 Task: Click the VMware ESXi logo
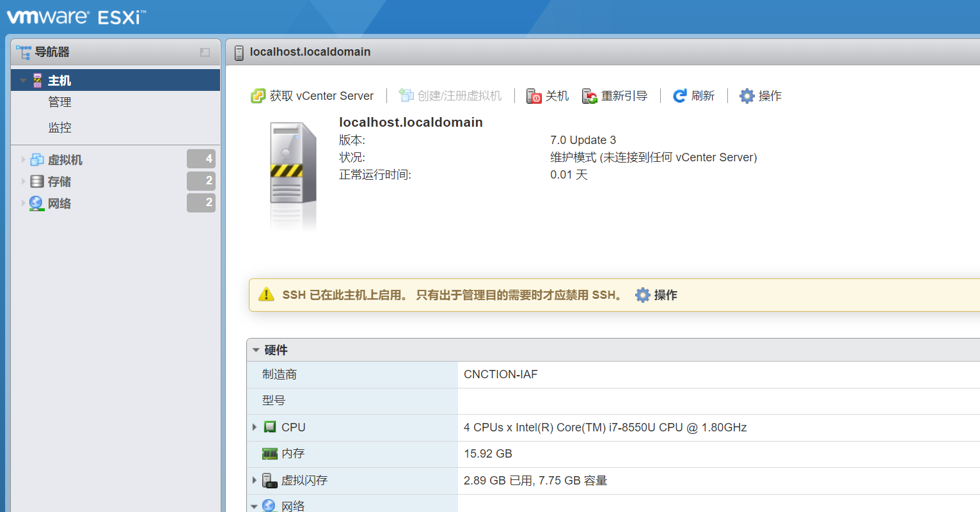(76, 17)
